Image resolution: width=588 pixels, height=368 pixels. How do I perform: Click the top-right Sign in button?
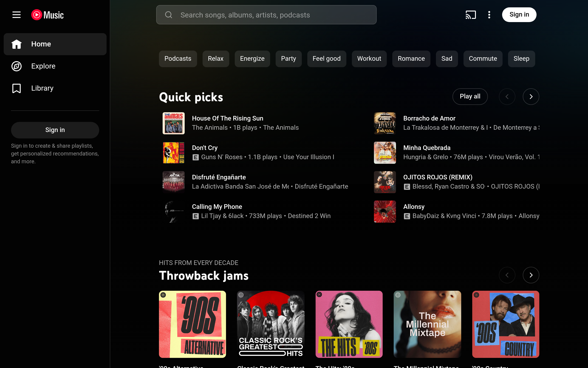519,14
